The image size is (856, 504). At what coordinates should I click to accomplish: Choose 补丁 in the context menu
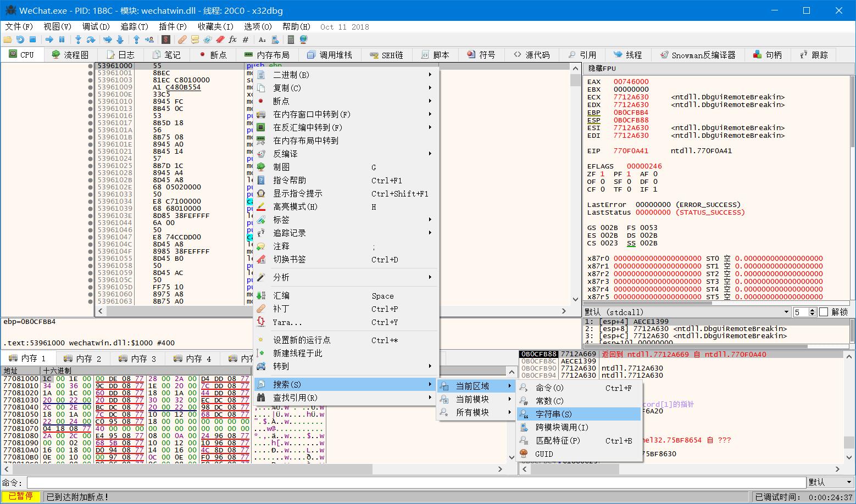(x=346, y=309)
